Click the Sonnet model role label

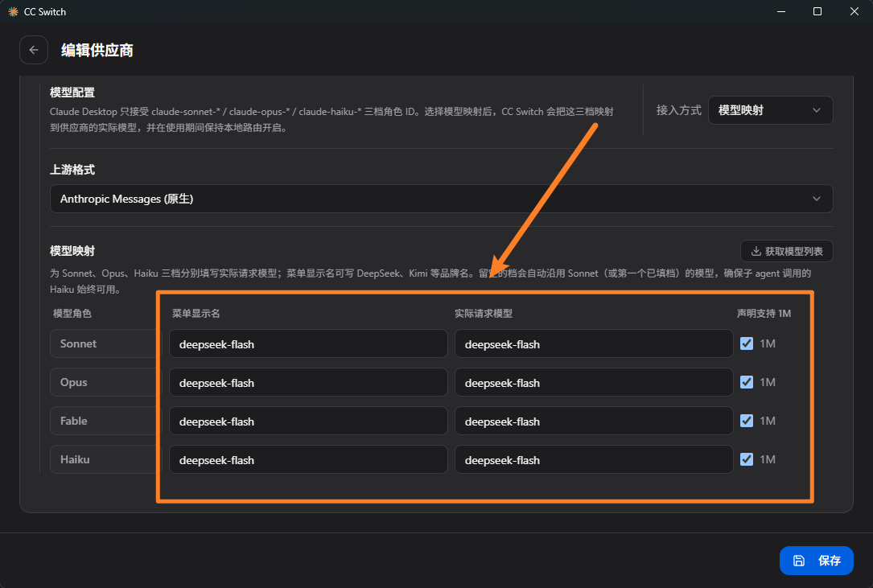79,343
